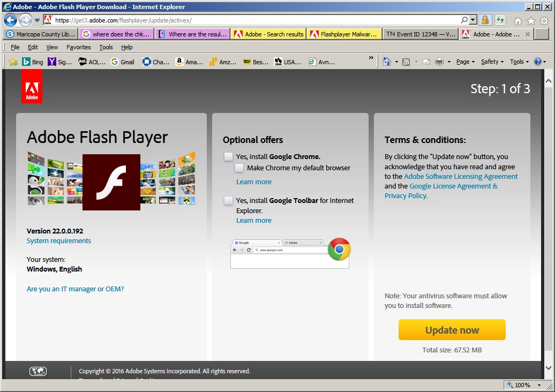Switch to Flashplayer Malwar... tab

(344, 34)
